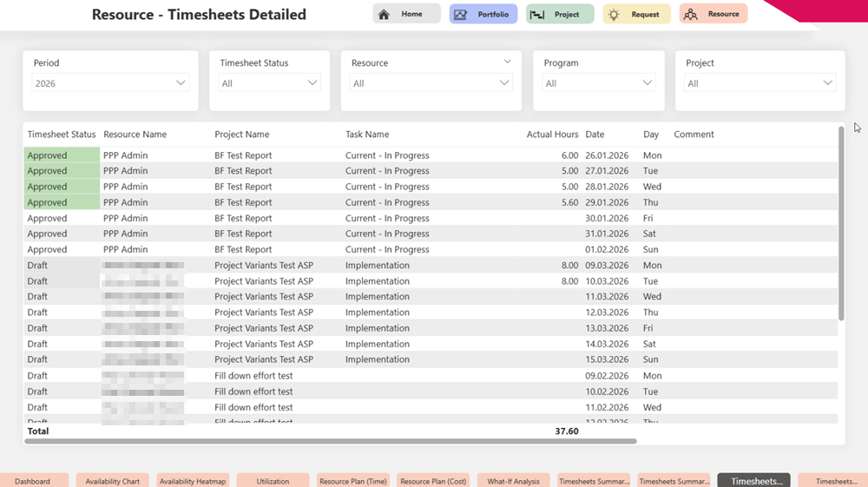Sort by Date column header

tap(595, 134)
